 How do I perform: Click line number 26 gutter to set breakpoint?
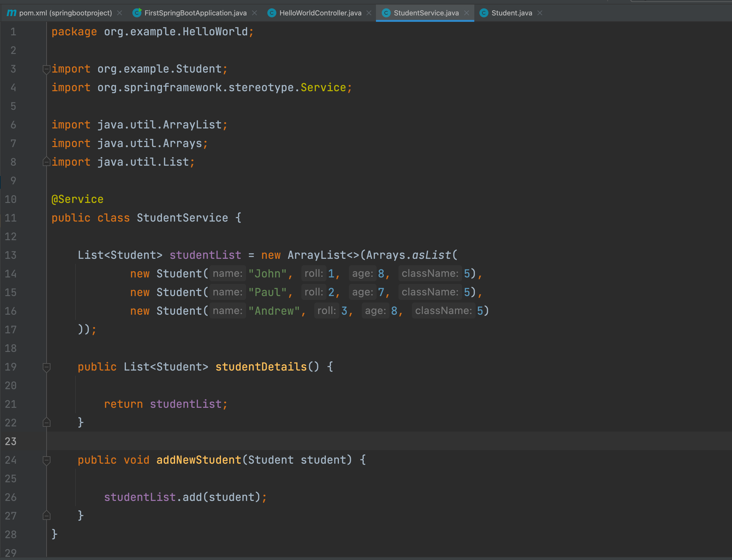(x=10, y=497)
